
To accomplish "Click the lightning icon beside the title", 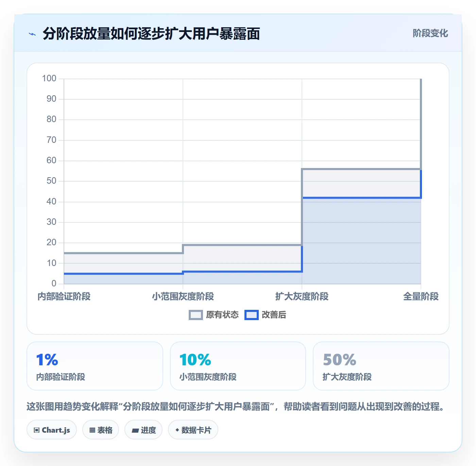I will [x=32, y=34].
